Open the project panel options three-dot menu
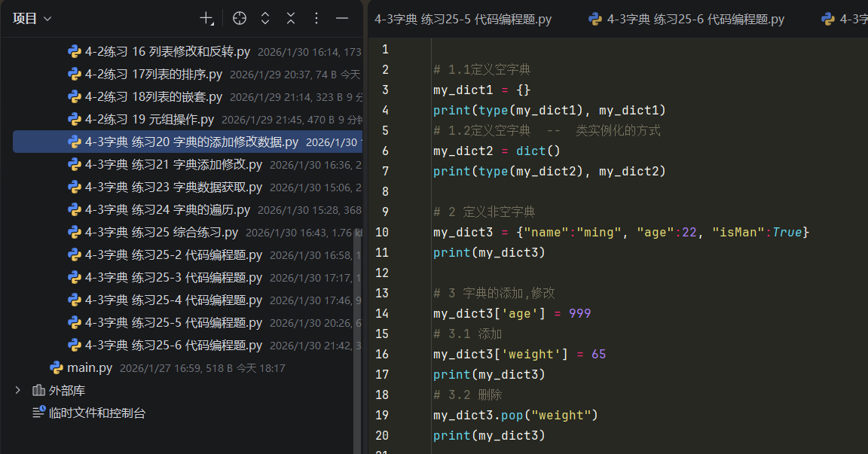 click(x=316, y=18)
